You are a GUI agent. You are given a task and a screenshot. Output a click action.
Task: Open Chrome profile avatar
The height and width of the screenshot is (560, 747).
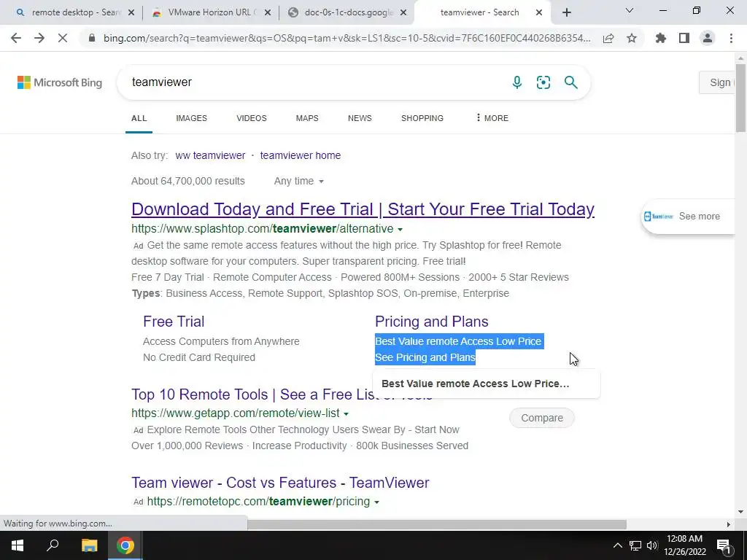click(708, 38)
